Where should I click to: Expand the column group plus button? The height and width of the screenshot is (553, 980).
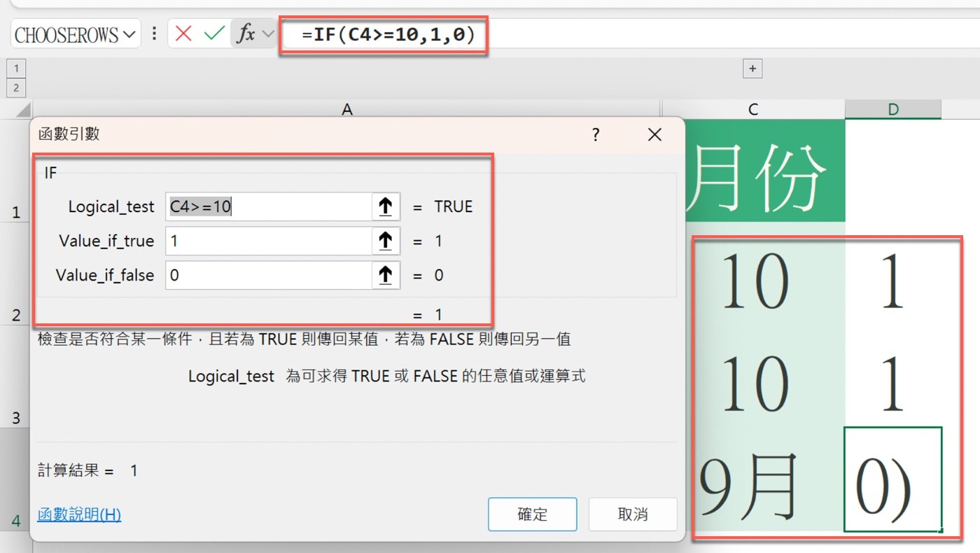click(752, 69)
